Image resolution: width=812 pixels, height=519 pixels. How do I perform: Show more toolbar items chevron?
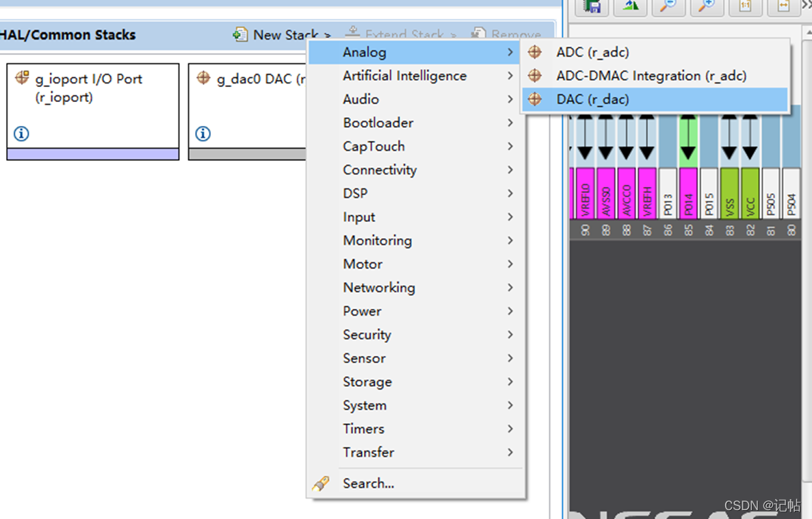807,5
